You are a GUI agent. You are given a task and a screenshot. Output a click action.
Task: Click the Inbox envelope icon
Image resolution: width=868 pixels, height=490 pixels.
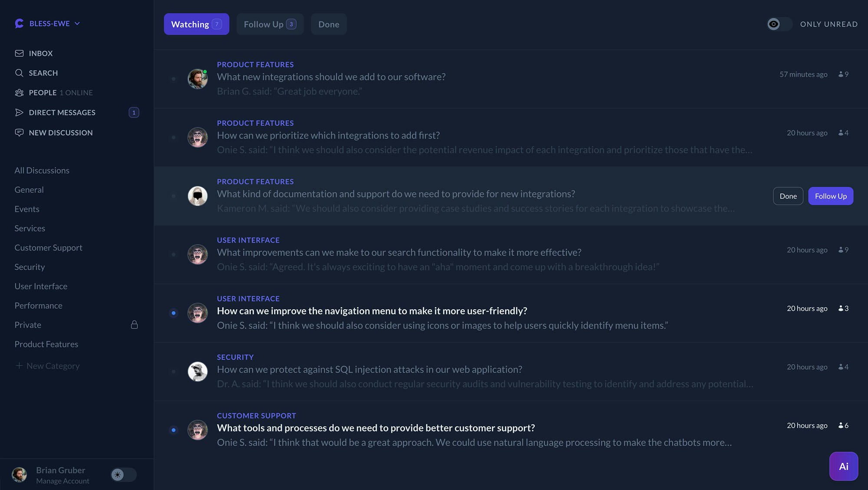click(x=19, y=53)
